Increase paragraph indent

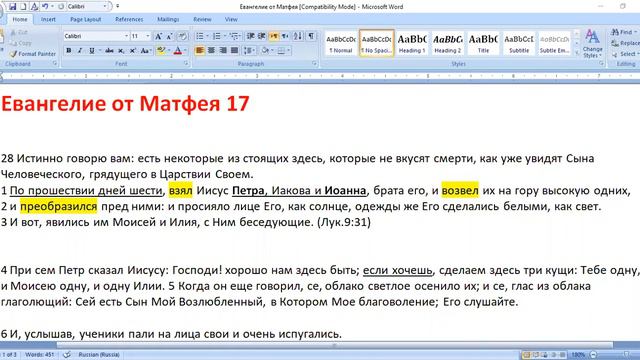pos(262,36)
